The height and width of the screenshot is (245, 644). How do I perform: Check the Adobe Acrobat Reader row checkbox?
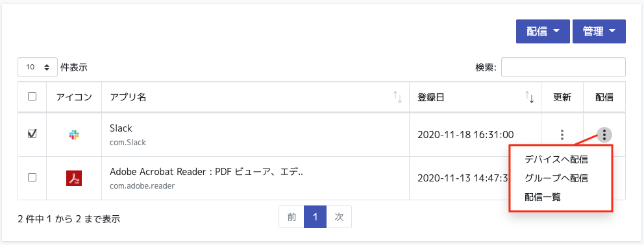click(x=32, y=178)
